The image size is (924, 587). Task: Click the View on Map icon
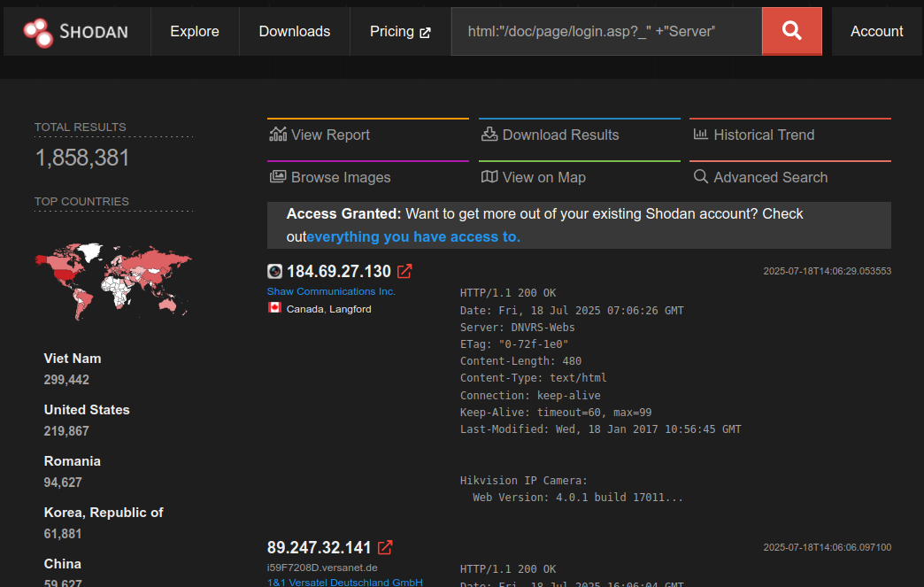489,177
